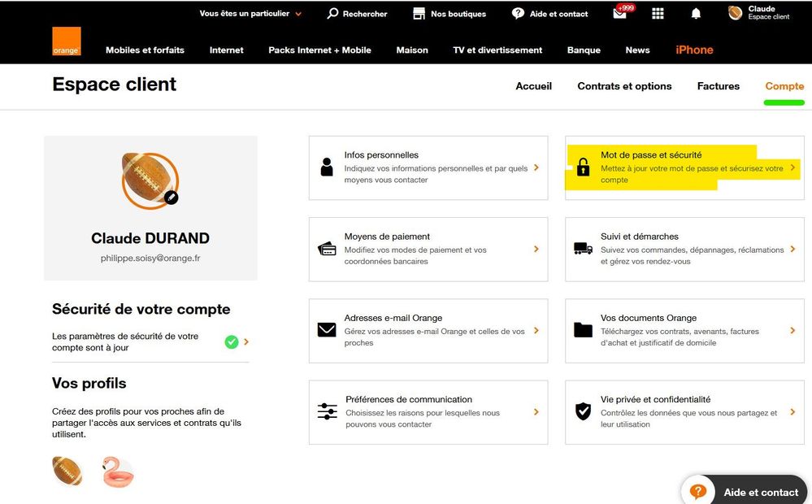812x504 pixels.
Task: Click the rugby ball avatar in top header
Action: coord(736,13)
